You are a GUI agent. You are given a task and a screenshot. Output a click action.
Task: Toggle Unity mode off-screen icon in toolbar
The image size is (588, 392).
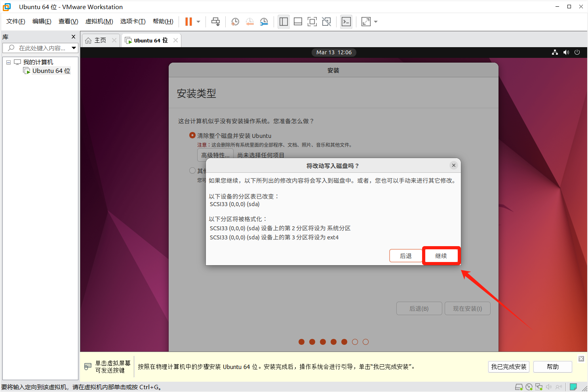click(x=326, y=22)
